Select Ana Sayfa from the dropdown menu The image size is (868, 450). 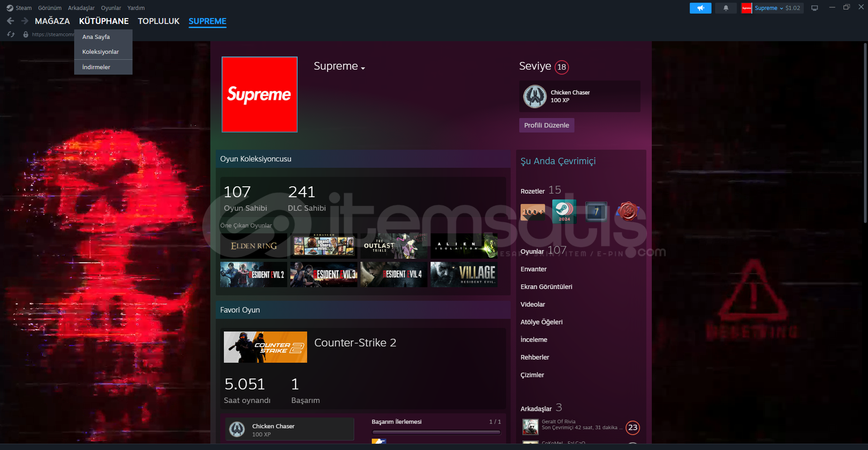click(x=103, y=37)
